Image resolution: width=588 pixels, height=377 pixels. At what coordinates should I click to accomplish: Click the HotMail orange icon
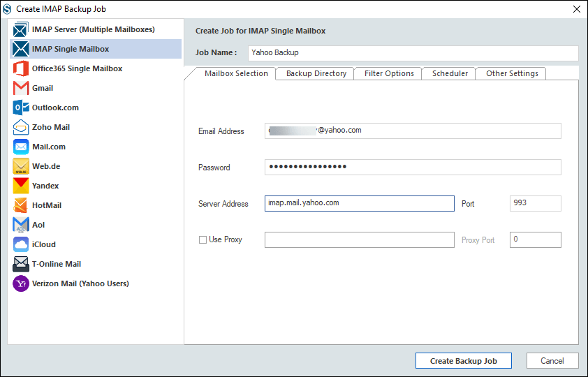21,205
